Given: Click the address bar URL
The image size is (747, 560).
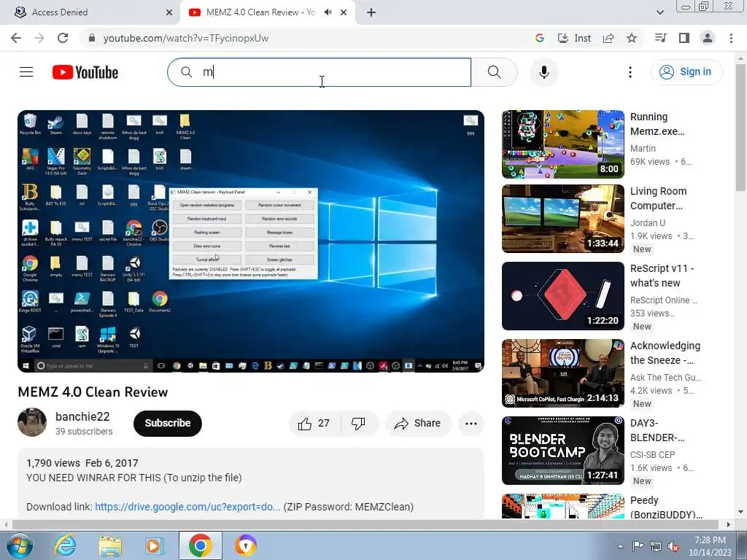Looking at the screenshot, I should click(x=186, y=38).
